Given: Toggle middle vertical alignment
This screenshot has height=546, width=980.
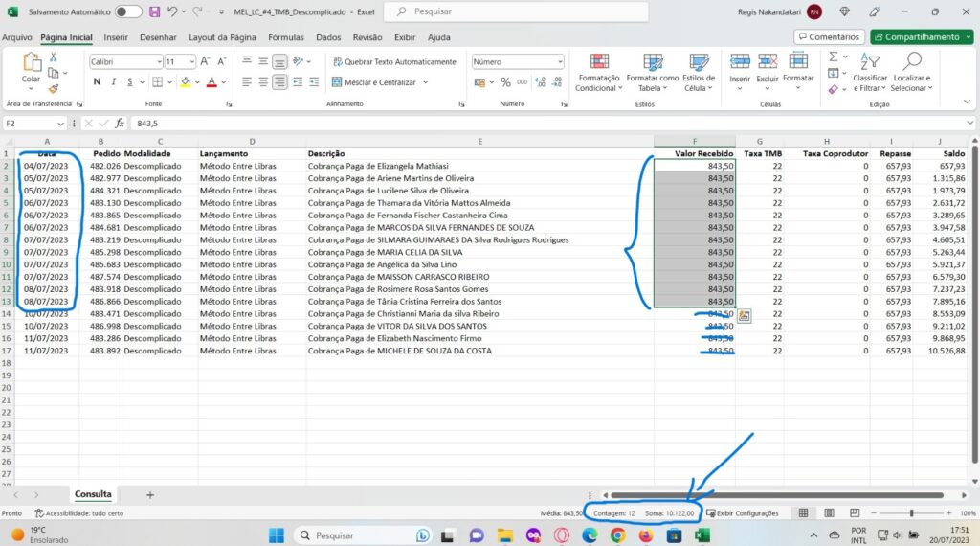Looking at the screenshot, I should 263,61.
